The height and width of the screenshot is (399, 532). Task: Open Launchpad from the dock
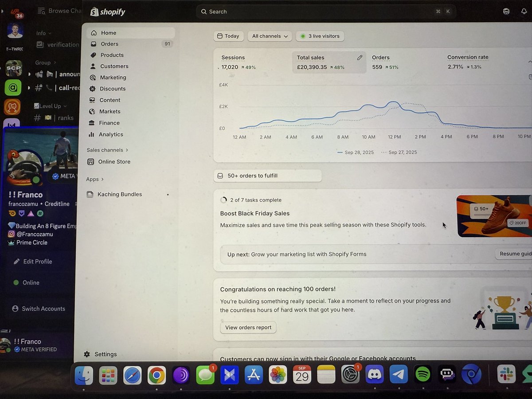[108, 375]
